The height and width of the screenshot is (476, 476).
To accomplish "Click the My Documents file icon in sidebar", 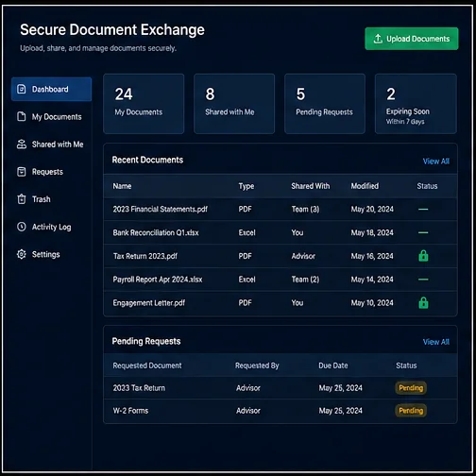I will click(22, 116).
